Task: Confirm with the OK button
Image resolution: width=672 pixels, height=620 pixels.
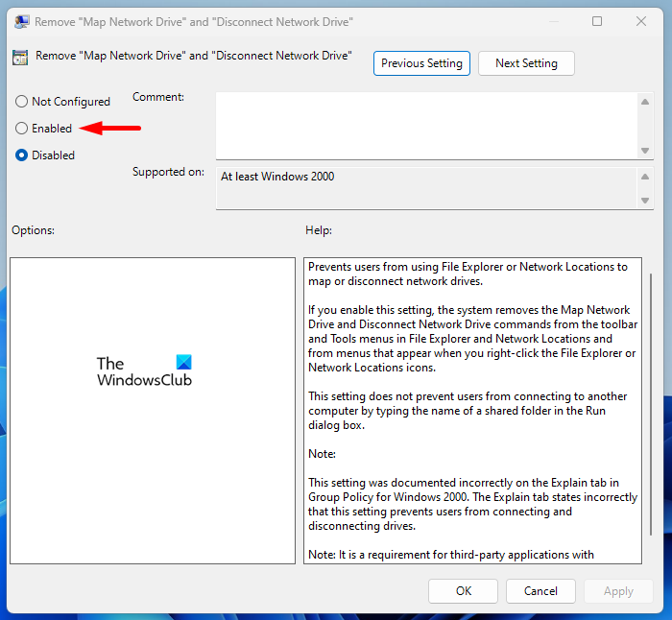Action: tap(463, 591)
